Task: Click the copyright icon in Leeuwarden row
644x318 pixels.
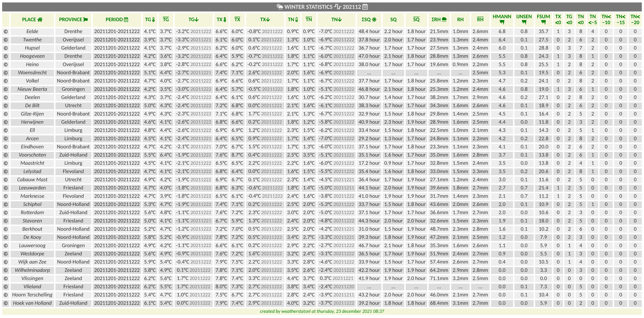Action: pos(6,188)
